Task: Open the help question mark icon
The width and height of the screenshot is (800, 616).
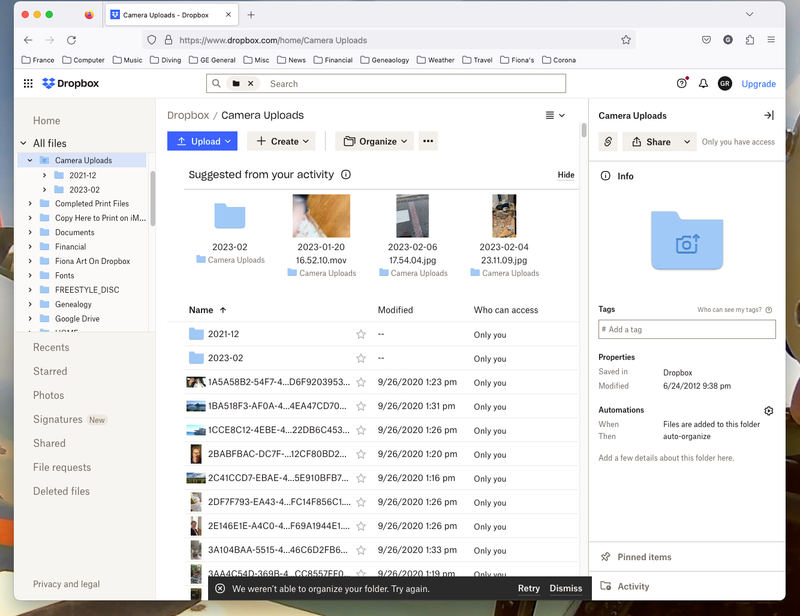Action: tap(682, 84)
